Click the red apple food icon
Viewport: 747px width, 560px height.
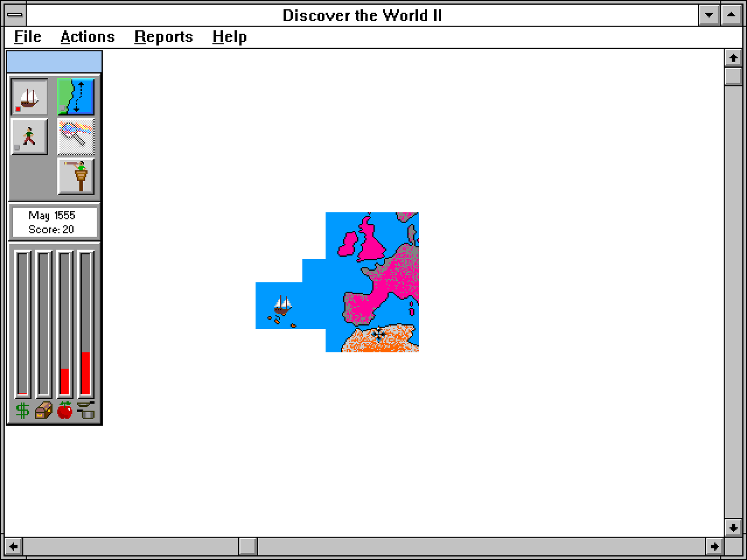click(64, 410)
